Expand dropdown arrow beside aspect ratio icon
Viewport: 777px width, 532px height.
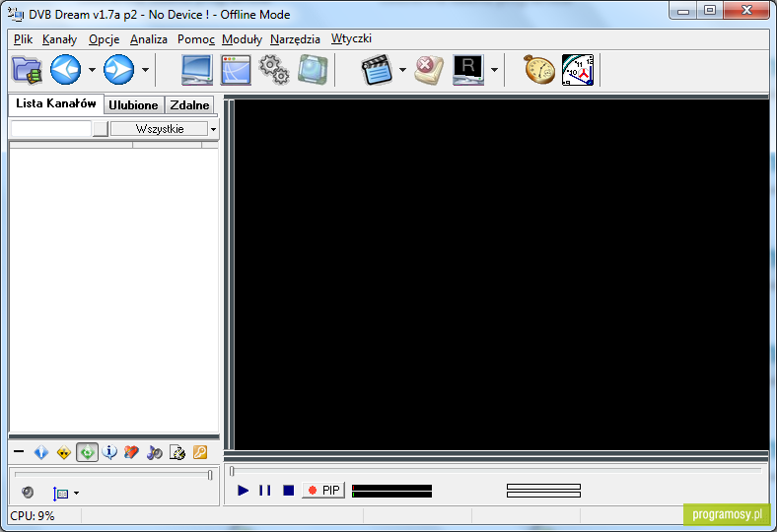76,493
